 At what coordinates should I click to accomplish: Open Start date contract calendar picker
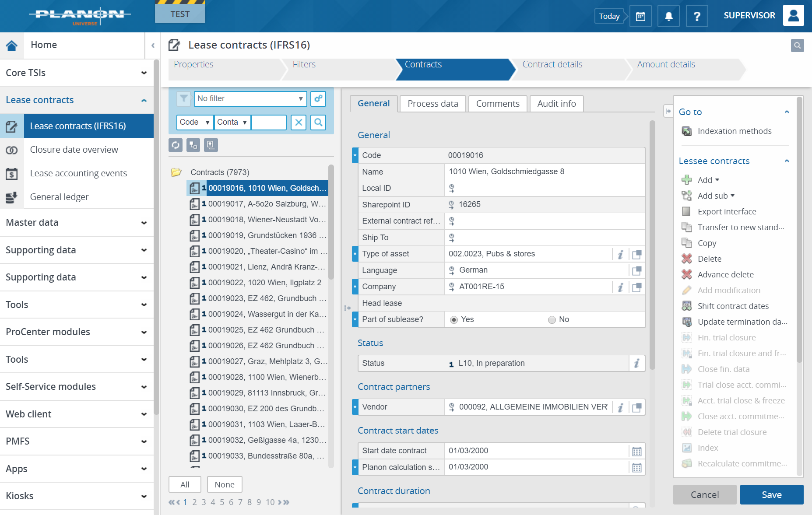coord(637,451)
